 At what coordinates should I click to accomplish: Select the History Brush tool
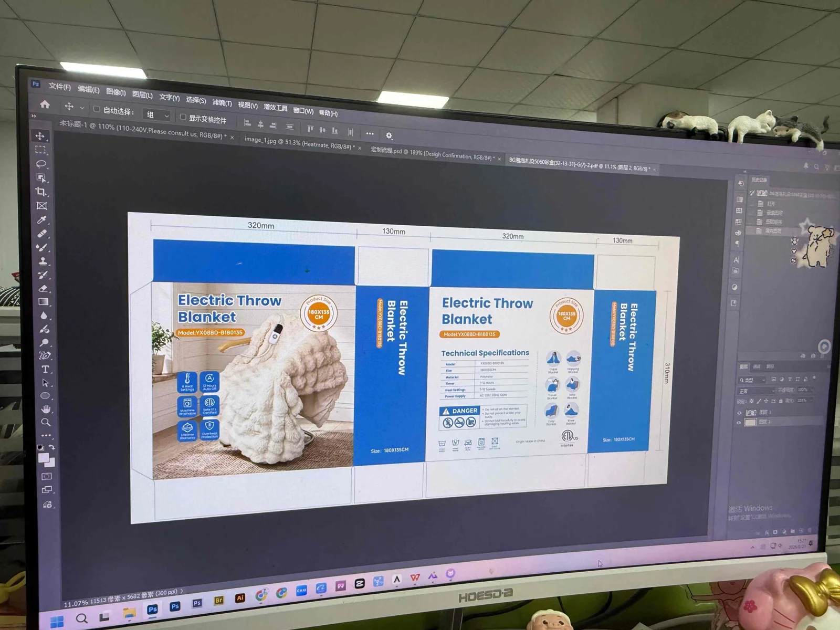pyautogui.click(x=43, y=274)
